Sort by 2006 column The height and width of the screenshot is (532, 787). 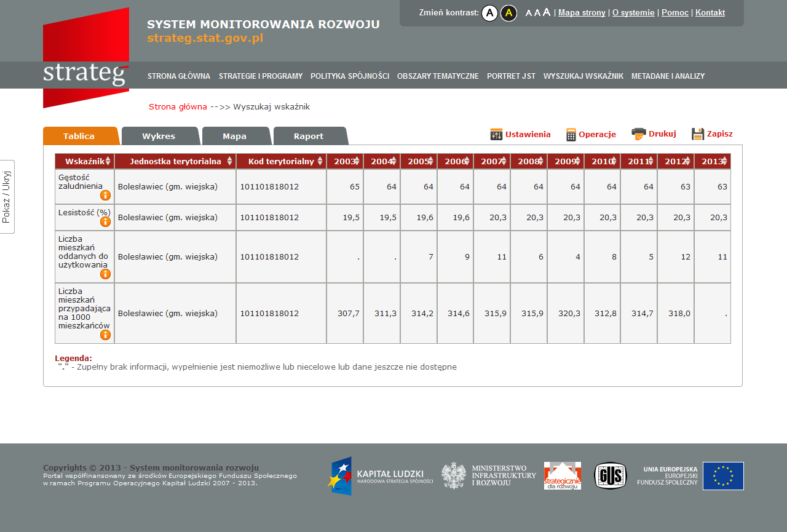[x=455, y=161]
